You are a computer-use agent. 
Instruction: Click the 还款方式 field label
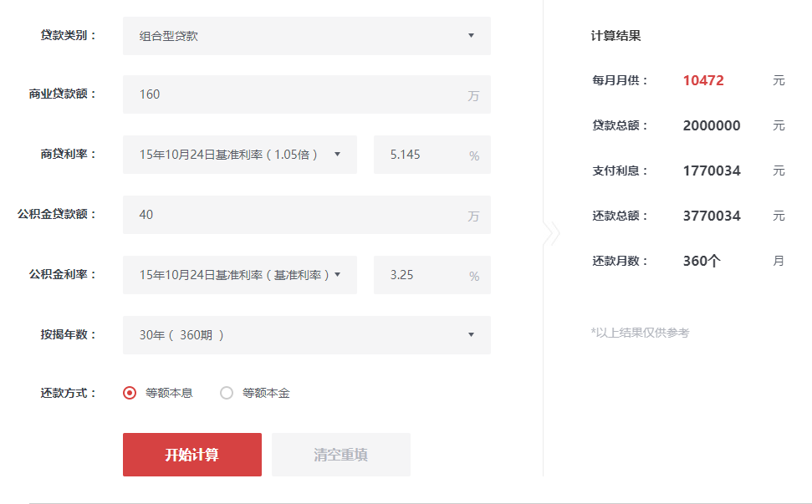click(69, 393)
